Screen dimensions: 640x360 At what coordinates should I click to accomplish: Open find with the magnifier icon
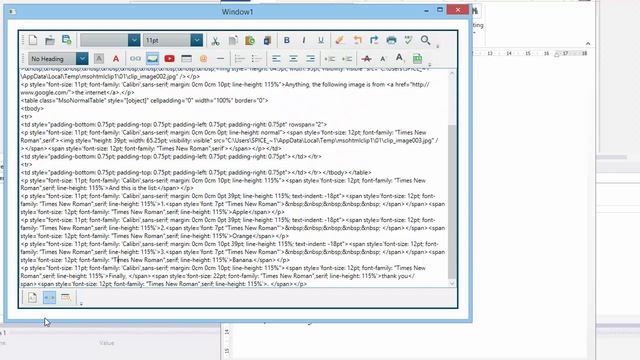point(425,40)
